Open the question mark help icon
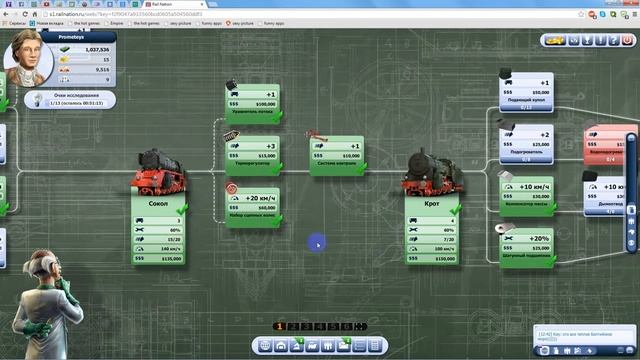Screen dimensions: 640x360 click(613, 40)
